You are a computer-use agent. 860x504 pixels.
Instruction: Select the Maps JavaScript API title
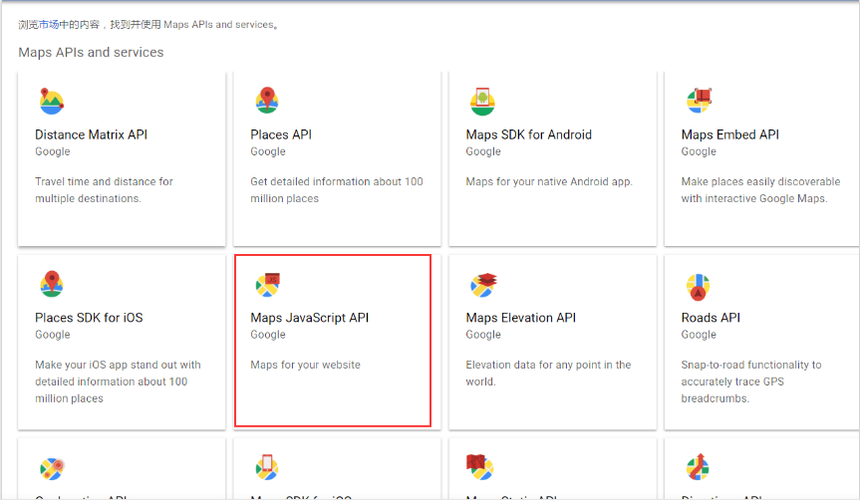[x=310, y=318]
